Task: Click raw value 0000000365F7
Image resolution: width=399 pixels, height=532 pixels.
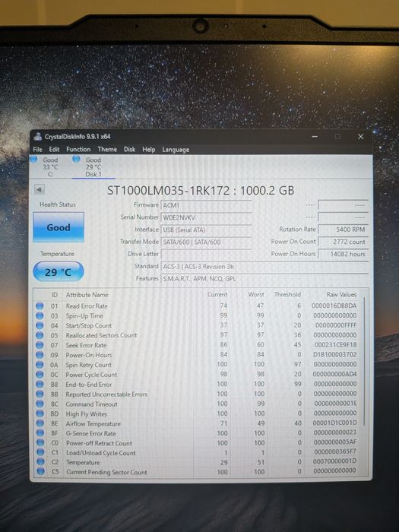Action: 335,452
